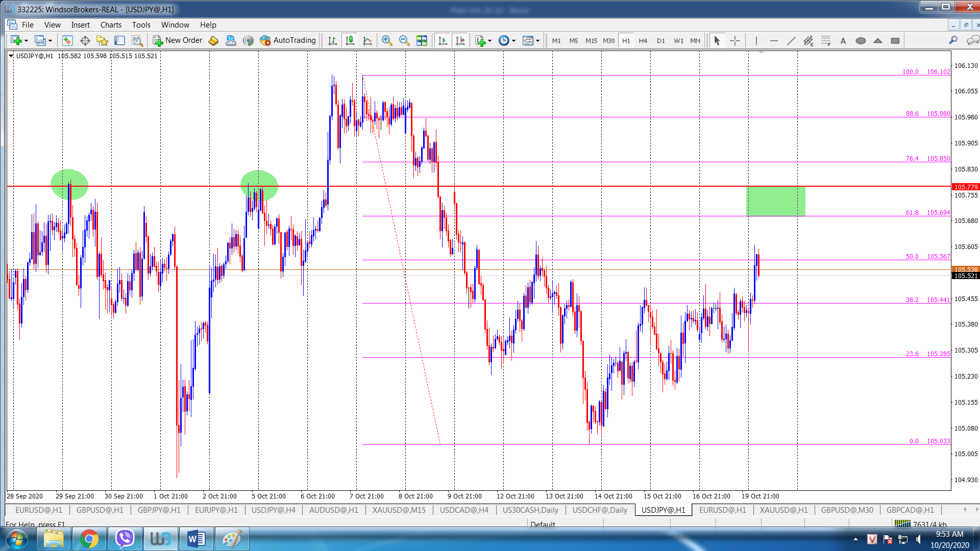Screen dimensions: 980x551
Task: Select the H4 timeframe
Action: 643,40
